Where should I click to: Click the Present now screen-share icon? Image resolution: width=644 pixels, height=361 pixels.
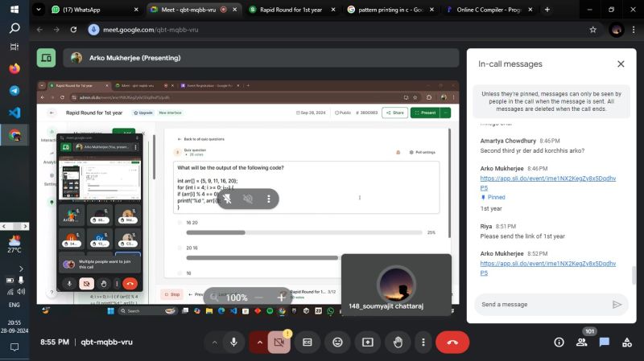(x=368, y=343)
